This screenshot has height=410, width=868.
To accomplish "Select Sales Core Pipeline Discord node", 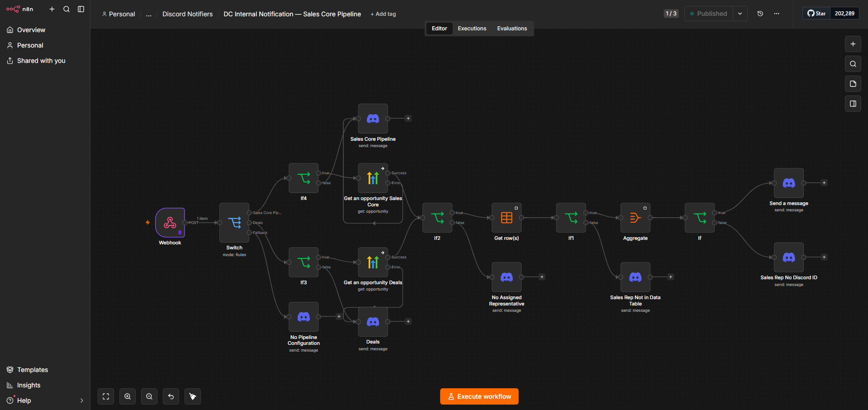I will click(373, 119).
